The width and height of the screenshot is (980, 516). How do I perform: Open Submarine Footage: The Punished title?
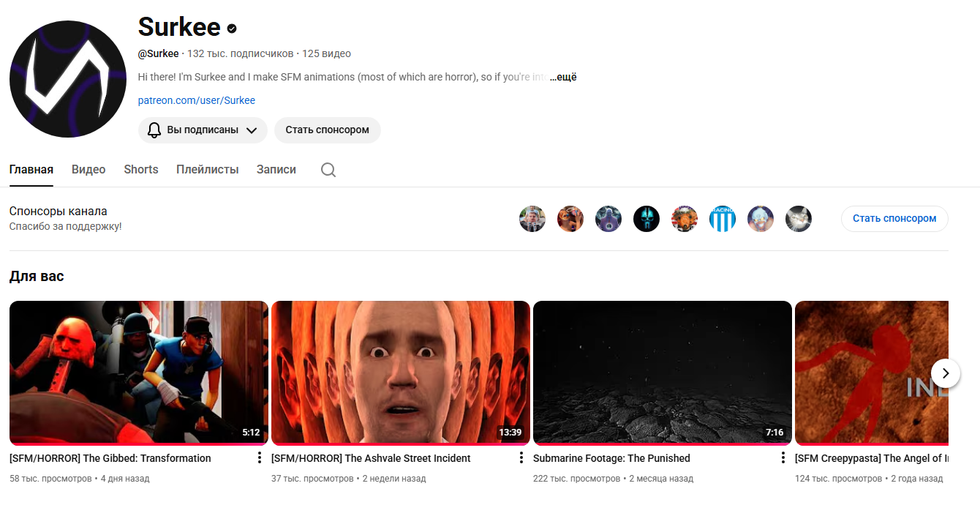click(611, 458)
